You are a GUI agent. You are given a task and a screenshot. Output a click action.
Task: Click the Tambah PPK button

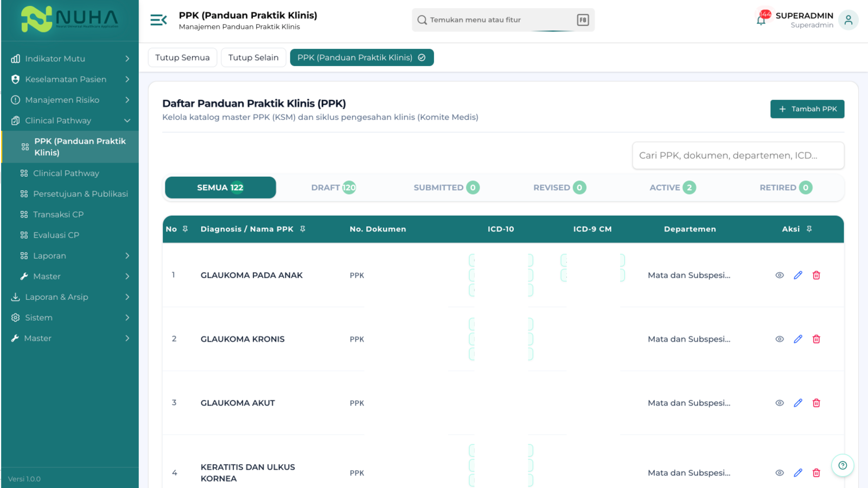click(x=807, y=109)
